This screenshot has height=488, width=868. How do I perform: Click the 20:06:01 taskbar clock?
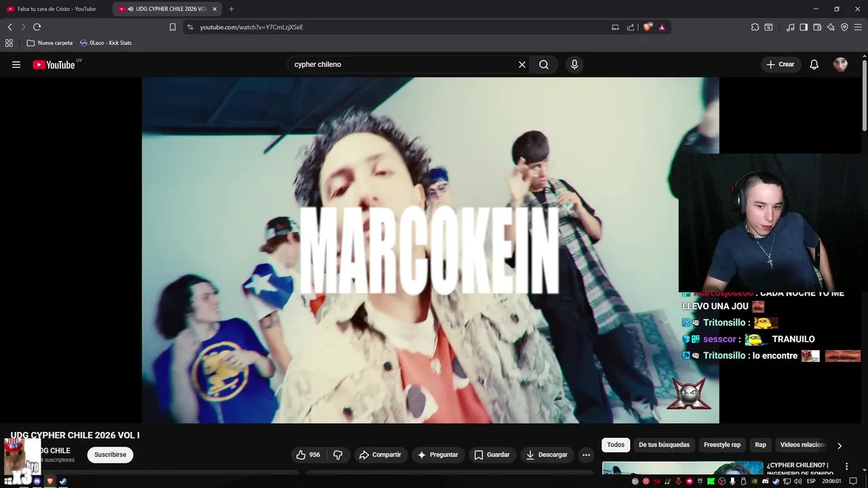pos(831,481)
